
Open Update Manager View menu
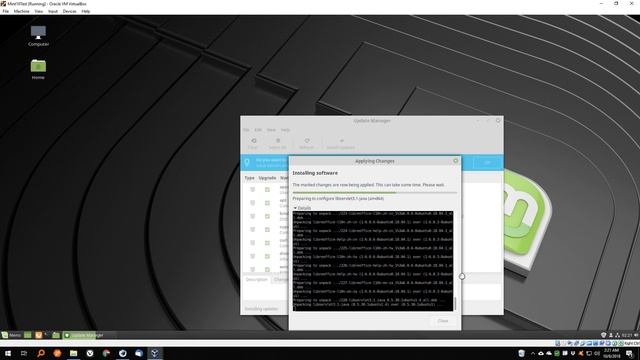pyautogui.click(x=271, y=130)
